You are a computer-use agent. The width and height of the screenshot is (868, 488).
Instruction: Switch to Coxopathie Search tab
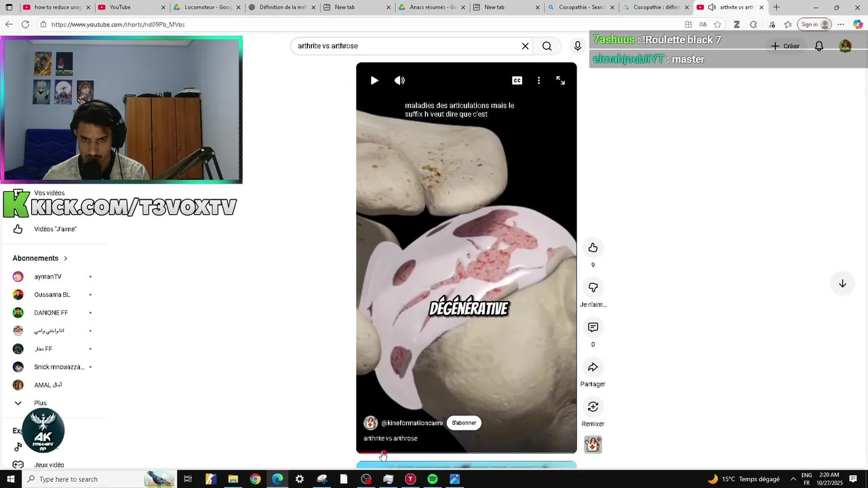pos(580,7)
